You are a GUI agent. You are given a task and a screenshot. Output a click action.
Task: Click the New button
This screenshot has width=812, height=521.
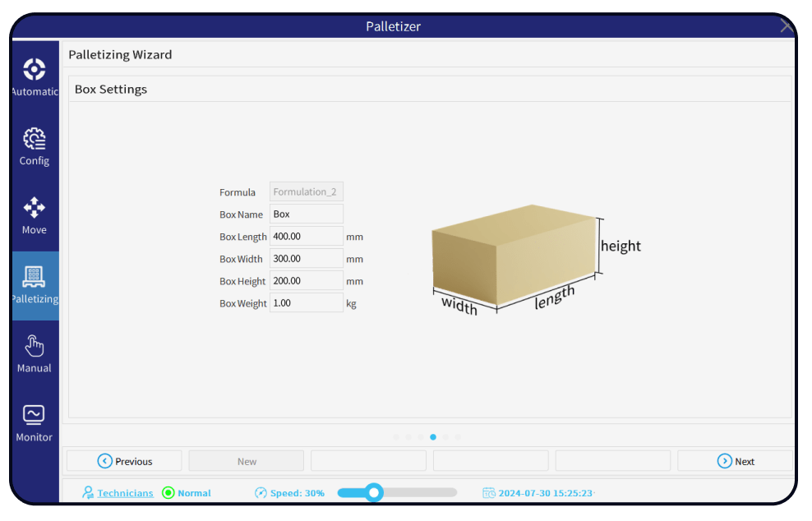pos(247,461)
